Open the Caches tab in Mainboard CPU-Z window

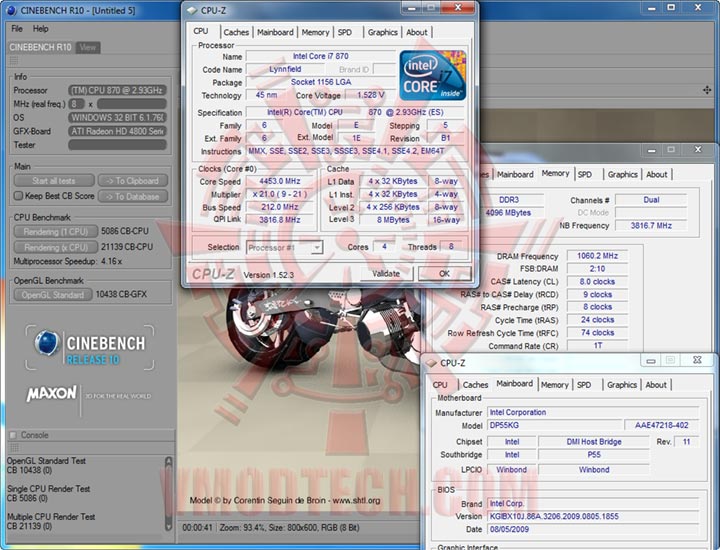[475, 385]
